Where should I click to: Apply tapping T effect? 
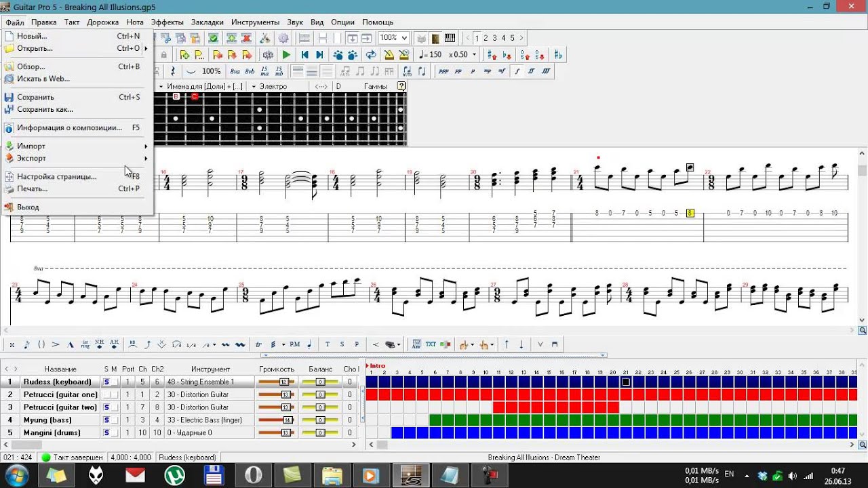click(328, 344)
